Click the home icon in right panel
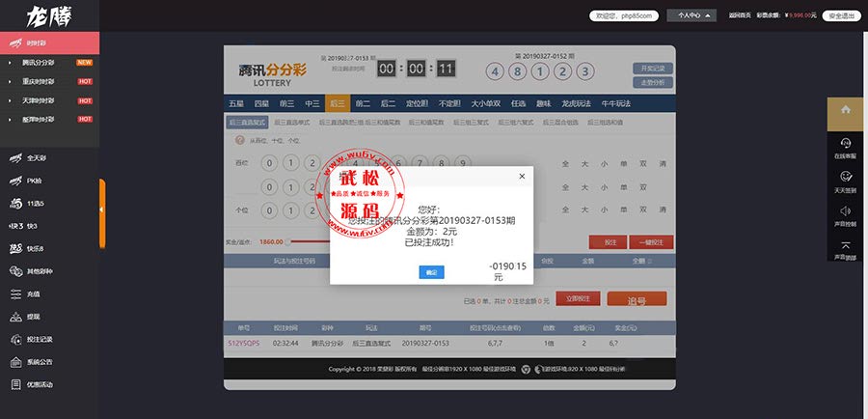The width and height of the screenshot is (868, 419). (845, 110)
